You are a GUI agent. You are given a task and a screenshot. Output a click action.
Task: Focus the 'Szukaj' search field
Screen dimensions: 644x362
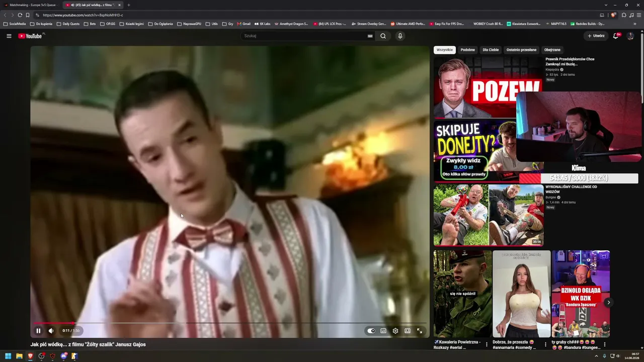click(305, 36)
